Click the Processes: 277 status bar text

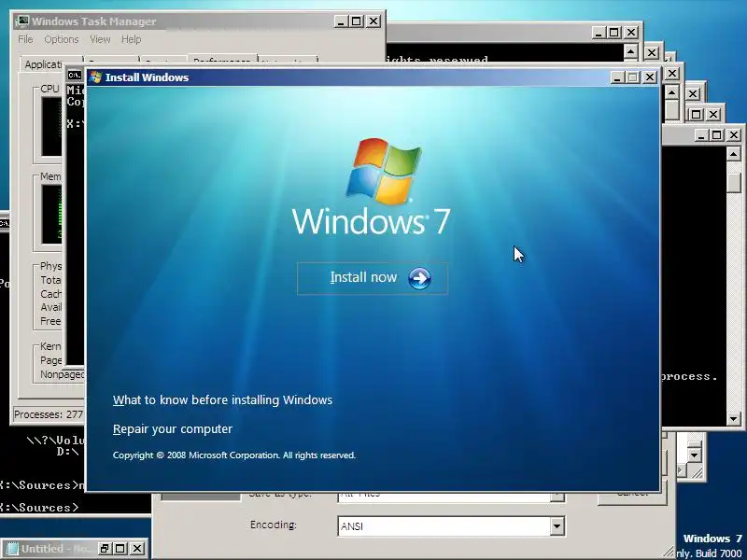tap(49, 414)
